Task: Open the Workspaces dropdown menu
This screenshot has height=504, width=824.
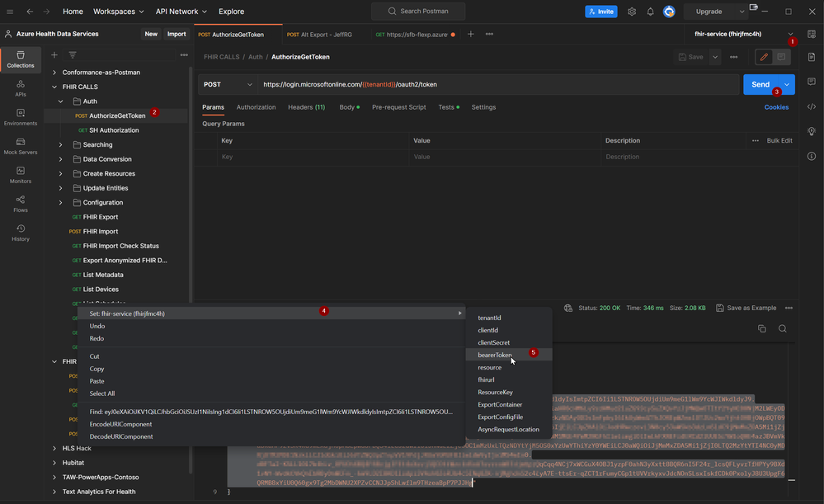Action: [x=118, y=11]
